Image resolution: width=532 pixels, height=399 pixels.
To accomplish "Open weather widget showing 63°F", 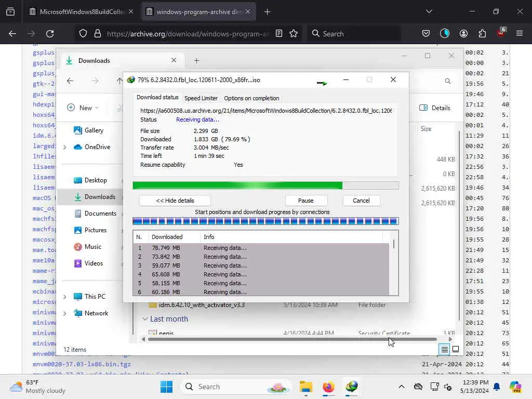I will click(37, 387).
